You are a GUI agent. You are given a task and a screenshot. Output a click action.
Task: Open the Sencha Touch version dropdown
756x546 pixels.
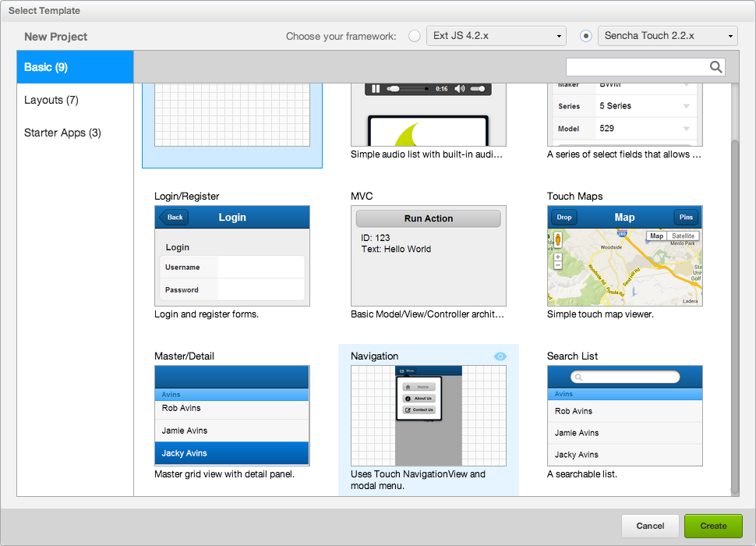click(x=730, y=35)
